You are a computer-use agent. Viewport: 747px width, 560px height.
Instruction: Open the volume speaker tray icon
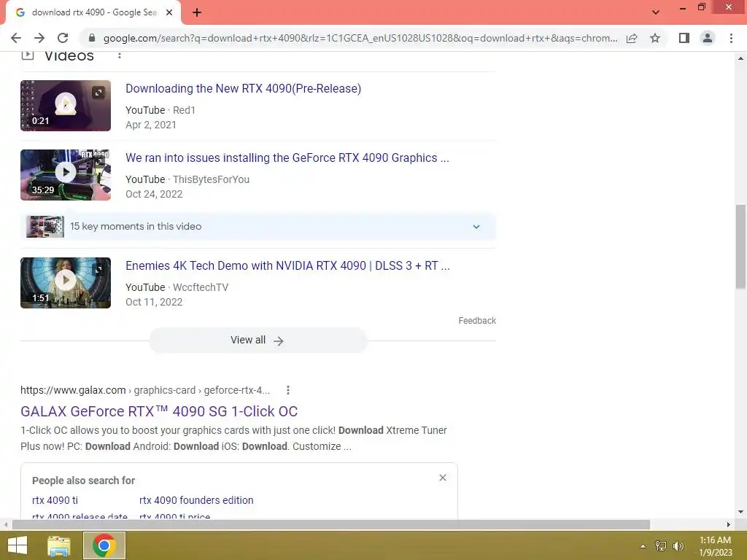click(678, 546)
